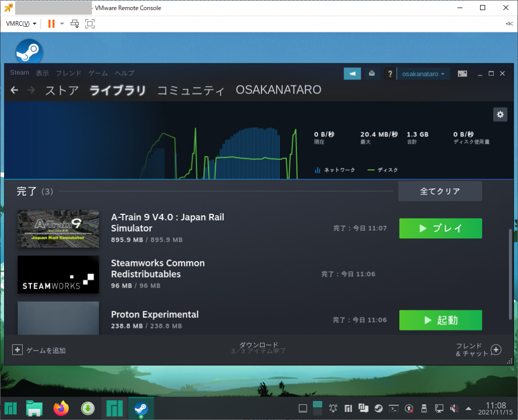Click the 20.4 MB/秒 peak value
The image size is (518, 420).
(379, 134)
